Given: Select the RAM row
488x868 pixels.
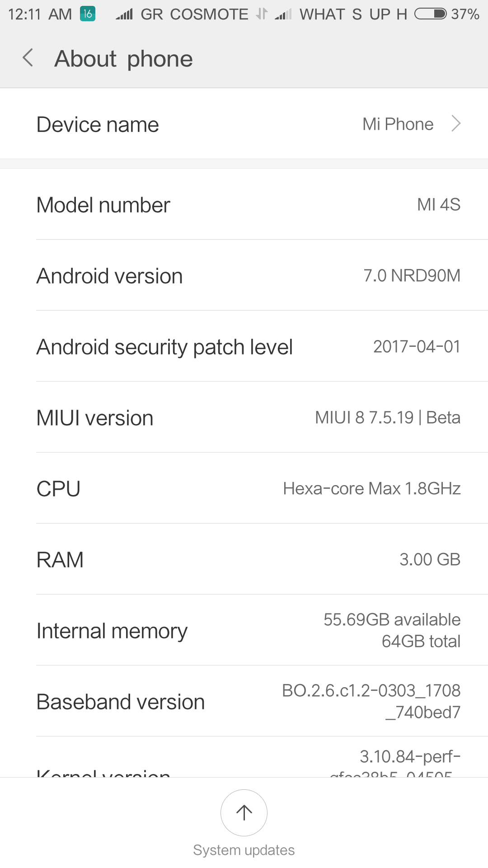Looking at the screenshot, I should [244, 559].
